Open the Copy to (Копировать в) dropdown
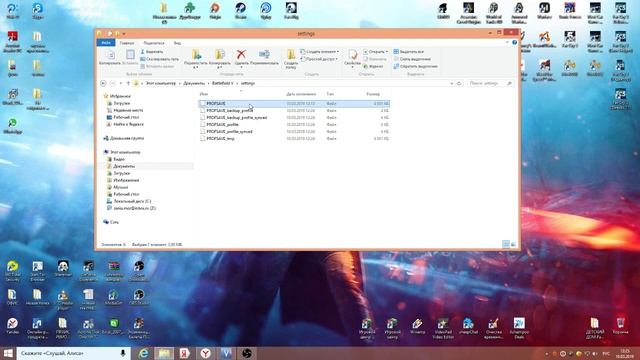 coord(220,58)
